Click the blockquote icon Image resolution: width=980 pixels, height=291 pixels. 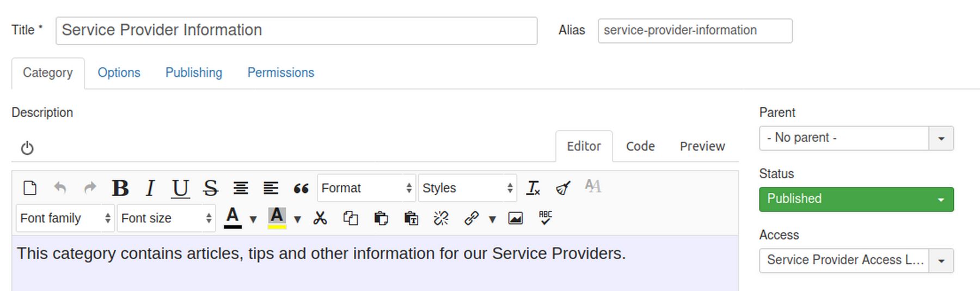[x=301, y=189]
